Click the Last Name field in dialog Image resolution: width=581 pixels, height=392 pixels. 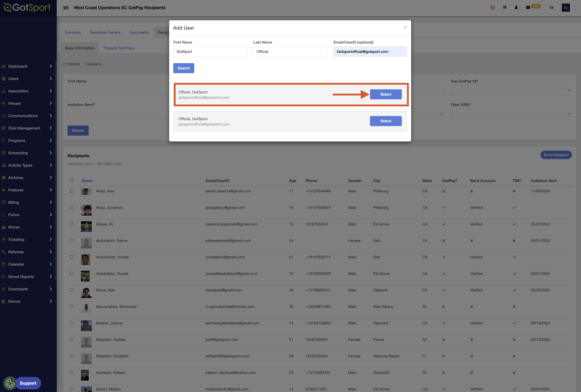tap(290, 52)
